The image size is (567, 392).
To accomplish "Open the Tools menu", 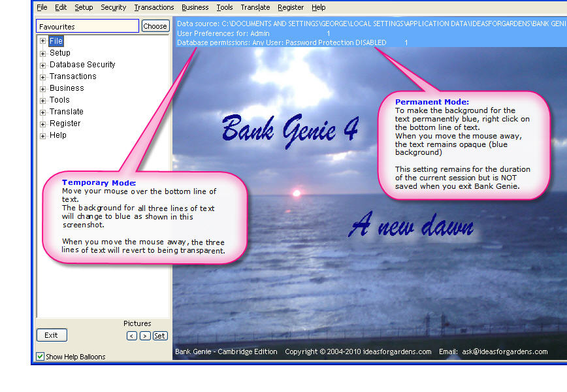I will [225, 7].
